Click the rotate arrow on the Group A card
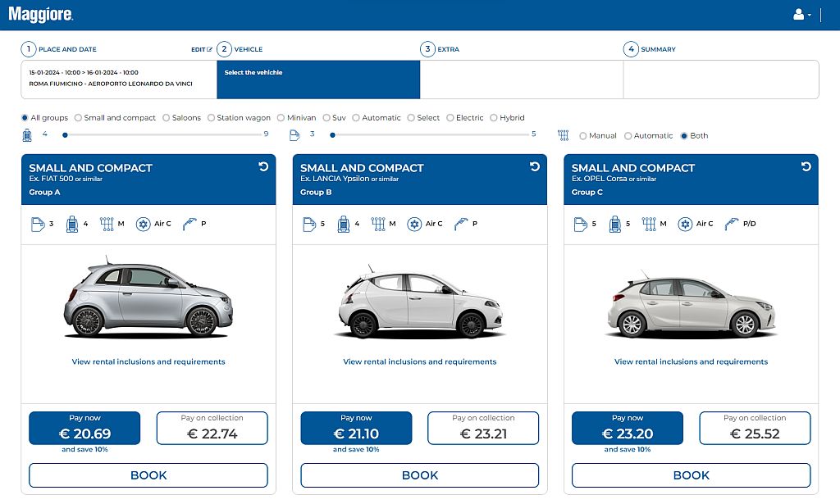The height and width of the screenshot is (504, 840). tap(262, 166)
